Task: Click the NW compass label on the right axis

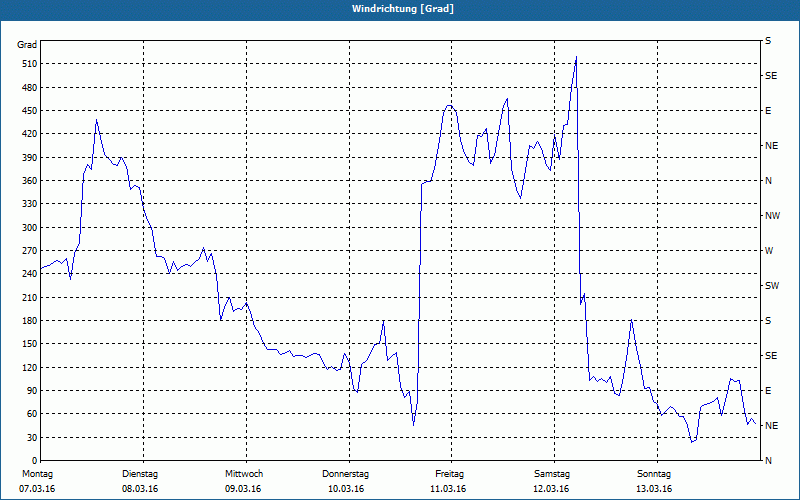Action: [772, 216]
